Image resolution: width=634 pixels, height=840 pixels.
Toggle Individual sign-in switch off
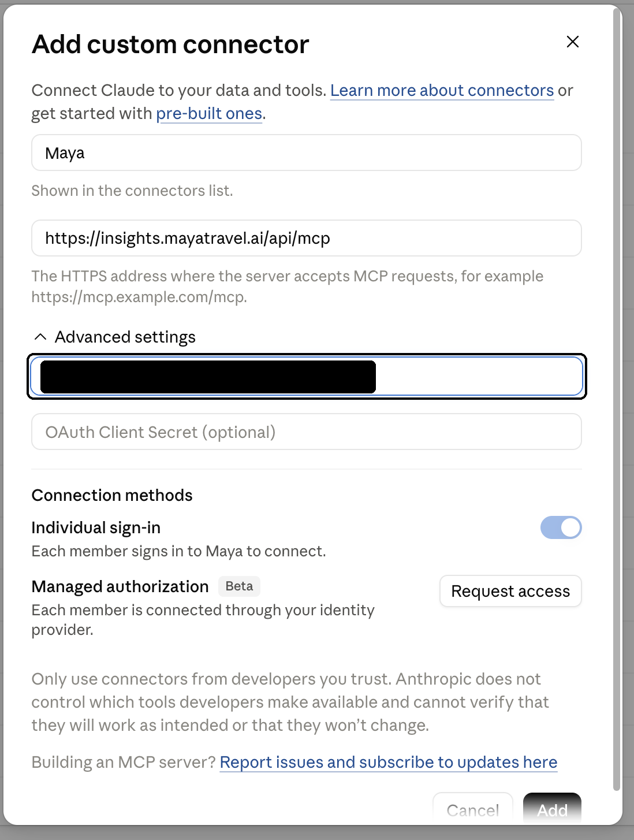click(561, 527)
